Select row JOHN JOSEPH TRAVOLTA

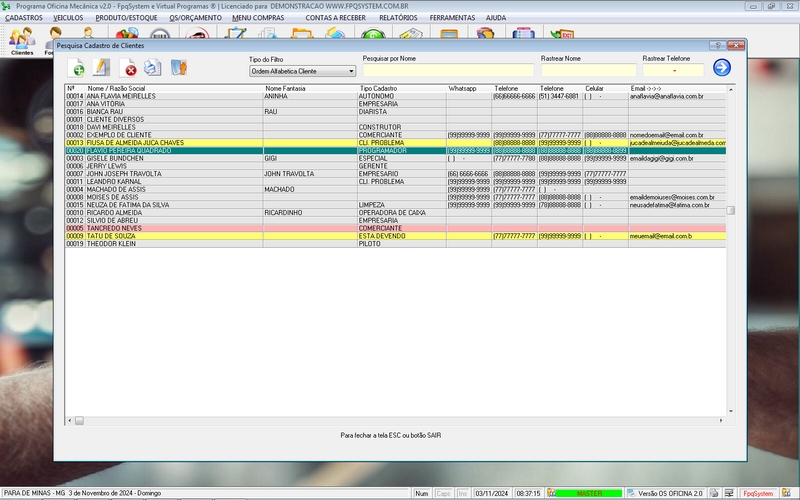tap(395, 174)
